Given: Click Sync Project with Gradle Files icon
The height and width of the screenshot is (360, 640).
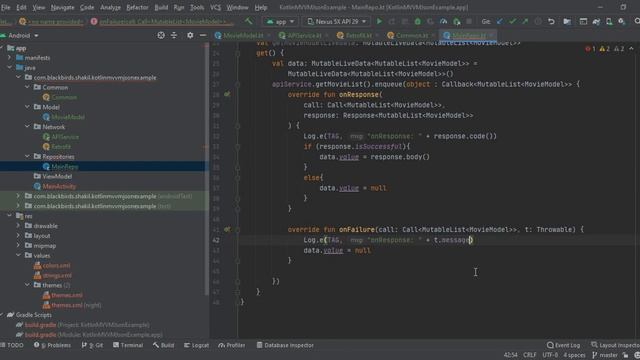Looking at the screenshot, I should pyautogui.click(x=596, y=21).
